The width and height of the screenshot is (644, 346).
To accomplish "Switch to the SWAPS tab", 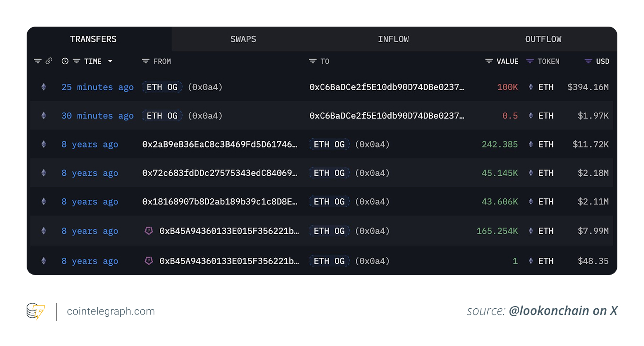I will coord(243,39).
